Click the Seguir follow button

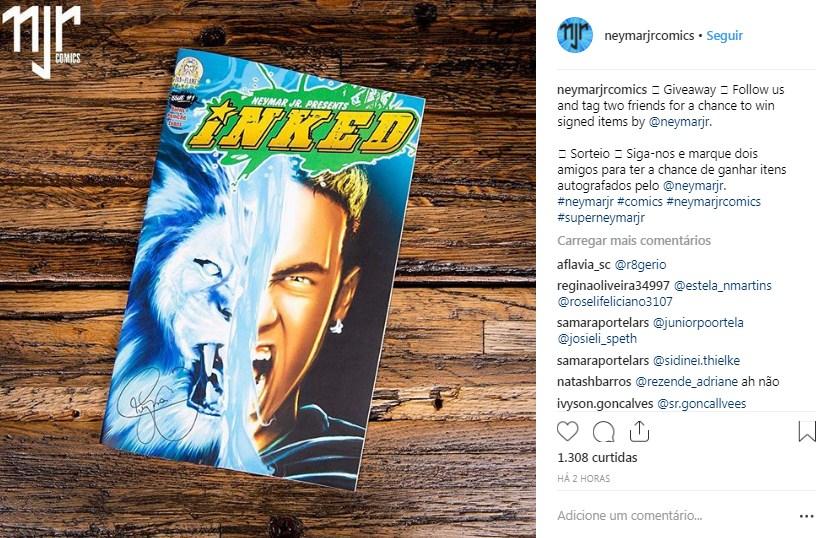[724, 36]
